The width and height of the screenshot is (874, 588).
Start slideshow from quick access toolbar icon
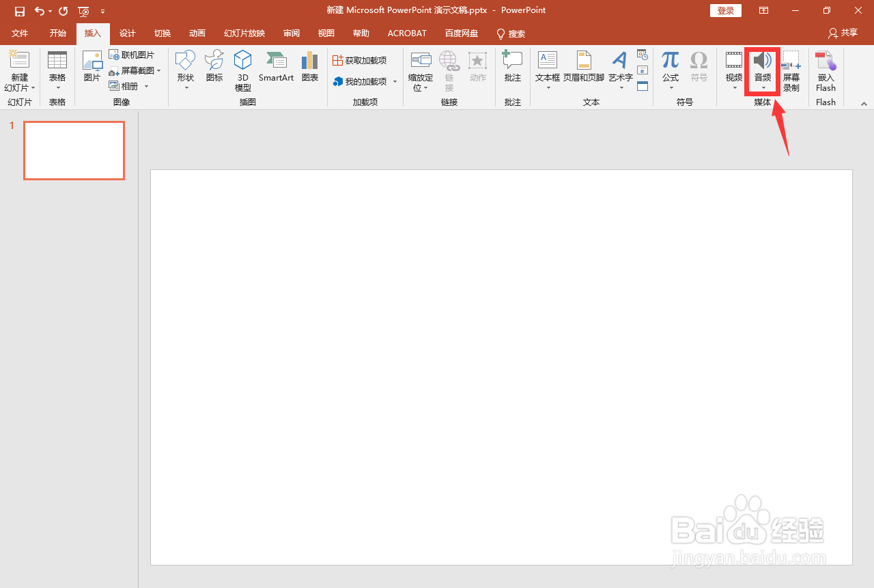83,11
